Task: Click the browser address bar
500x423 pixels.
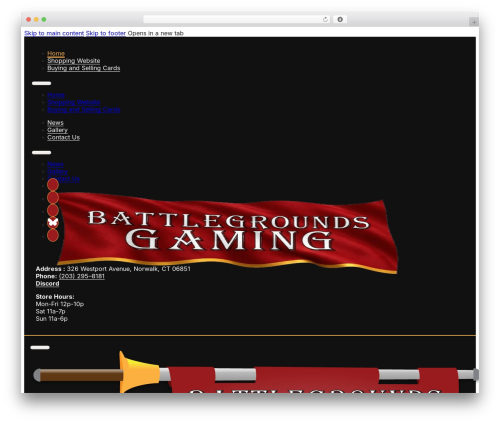Action: tap(237, 19)
